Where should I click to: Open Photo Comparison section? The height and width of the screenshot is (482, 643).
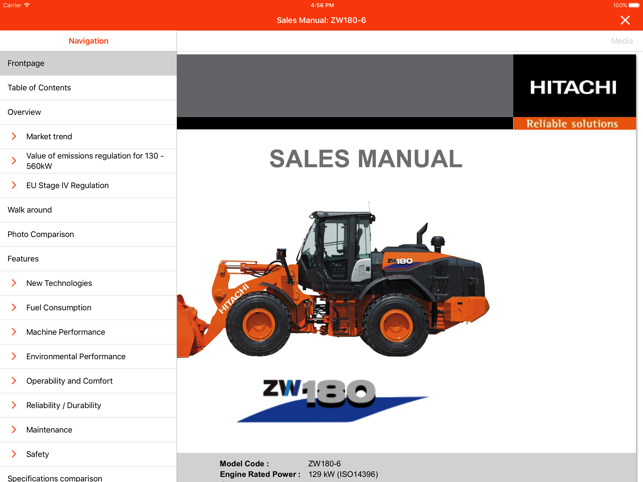coord(88,234)
